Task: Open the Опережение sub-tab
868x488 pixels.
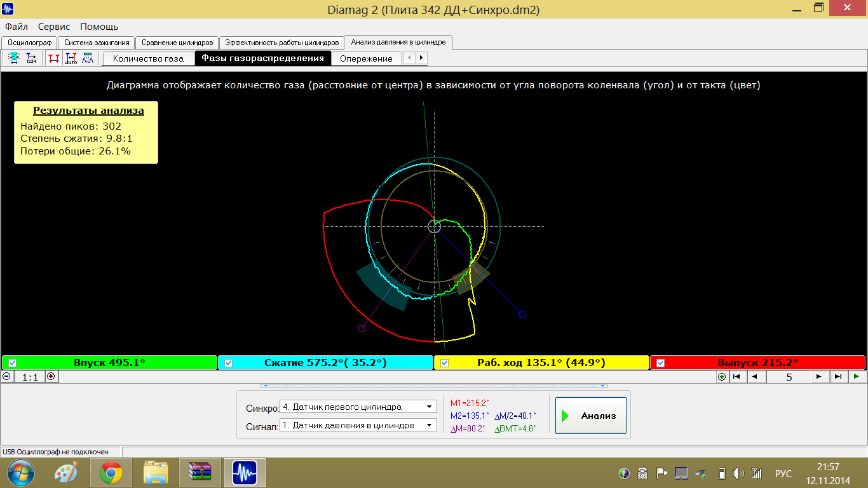Action: pyautogui.click(x=366, y=58)
